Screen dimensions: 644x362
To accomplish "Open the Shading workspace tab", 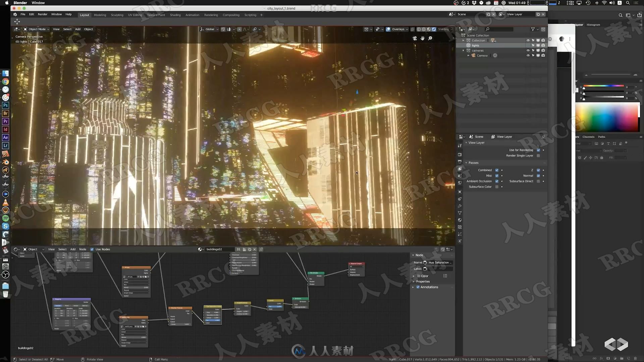I will click(x=175, y=15).
